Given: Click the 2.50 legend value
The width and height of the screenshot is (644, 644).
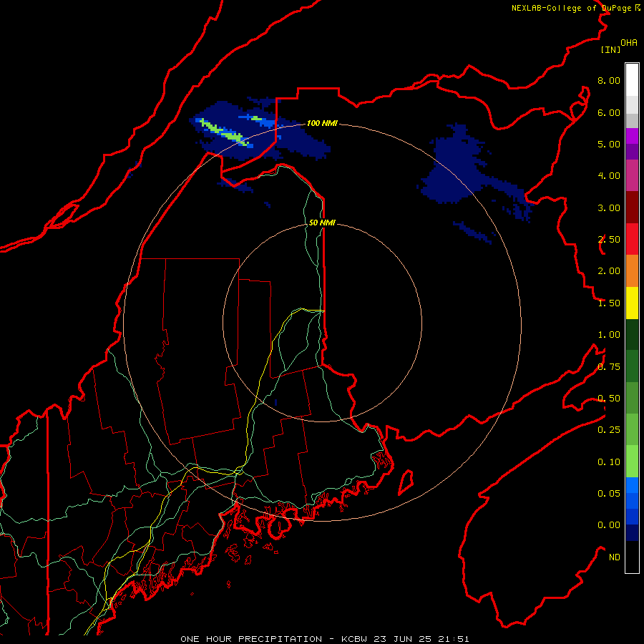Looking at the screenshot, I should 609,240.
